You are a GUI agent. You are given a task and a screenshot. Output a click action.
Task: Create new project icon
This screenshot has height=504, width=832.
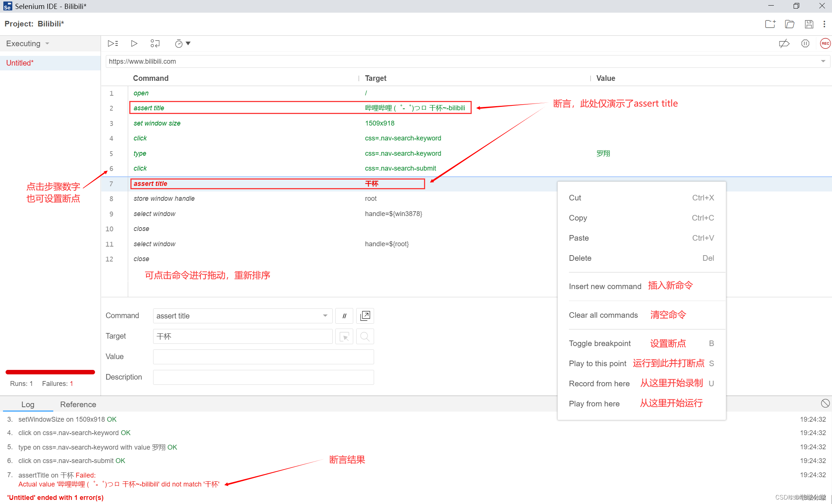click(770, 24)
